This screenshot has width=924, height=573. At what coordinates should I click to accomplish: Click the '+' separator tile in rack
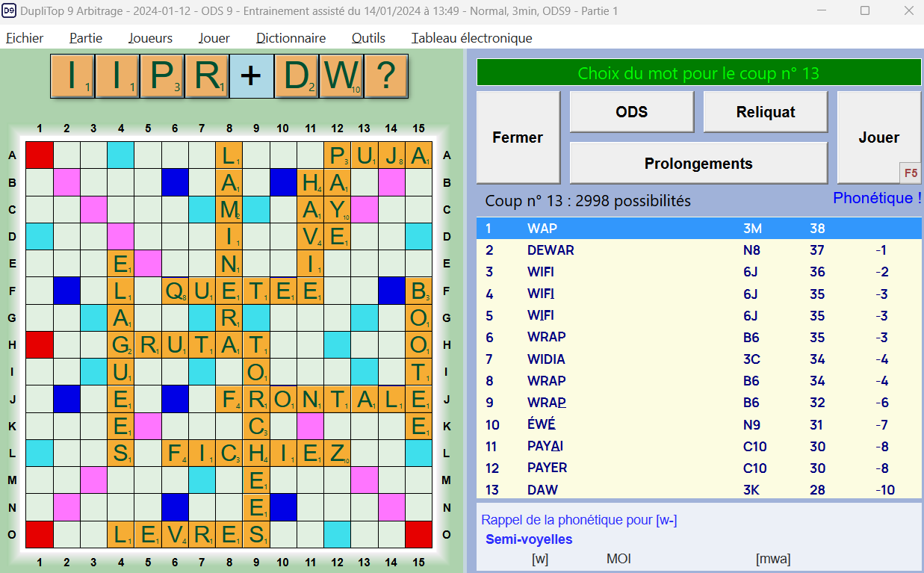[252, 76]
